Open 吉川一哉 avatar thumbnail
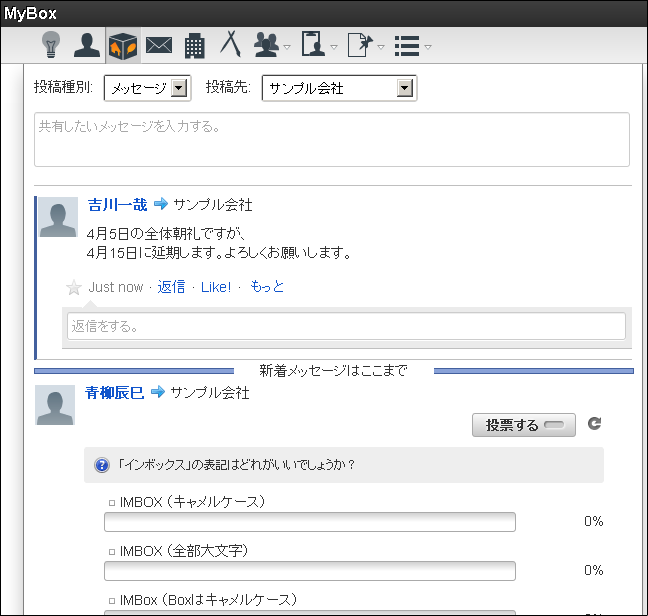This screenshot has width=648, height=616. [58, 217]
